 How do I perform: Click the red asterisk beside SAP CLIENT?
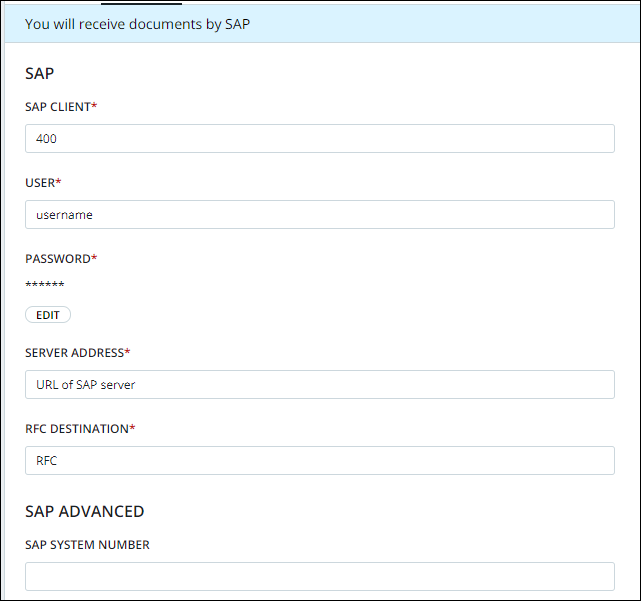[94, 106]
